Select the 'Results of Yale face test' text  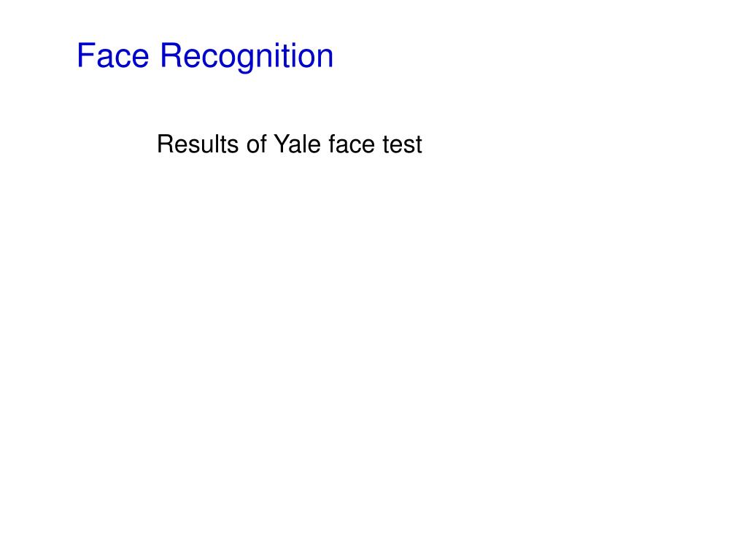pos(290,144)
